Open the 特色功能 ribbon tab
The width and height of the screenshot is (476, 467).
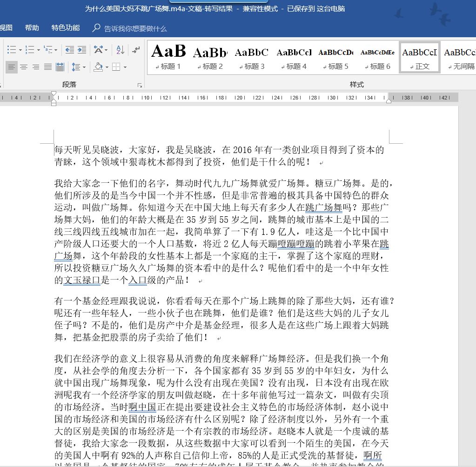click(x=65, y=27)
